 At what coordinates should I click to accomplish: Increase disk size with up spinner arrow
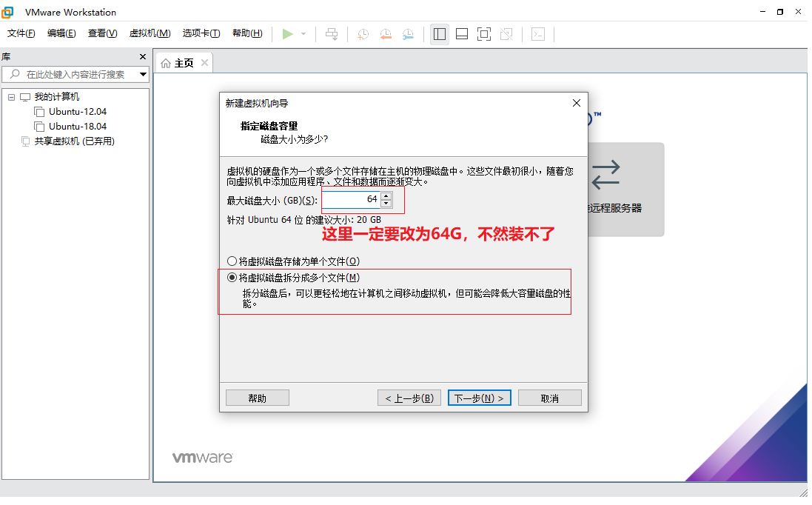point(386,195)
